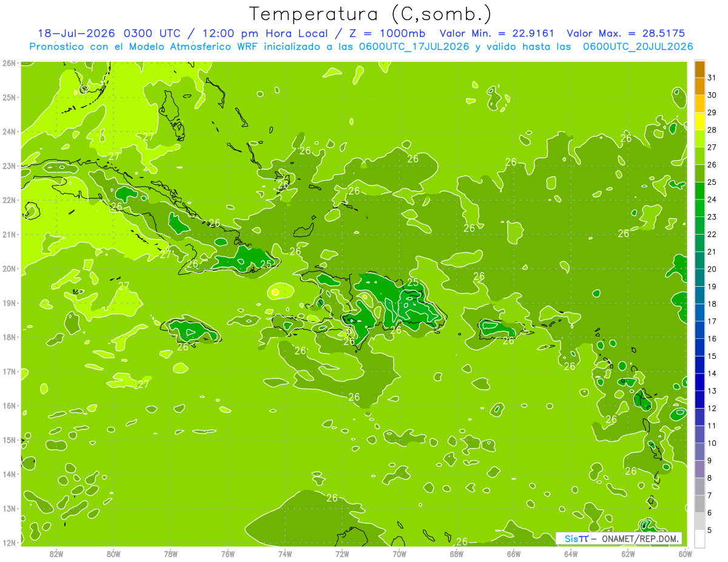
Task: Click longitude axis label "60W"
Action: point(686,554)
